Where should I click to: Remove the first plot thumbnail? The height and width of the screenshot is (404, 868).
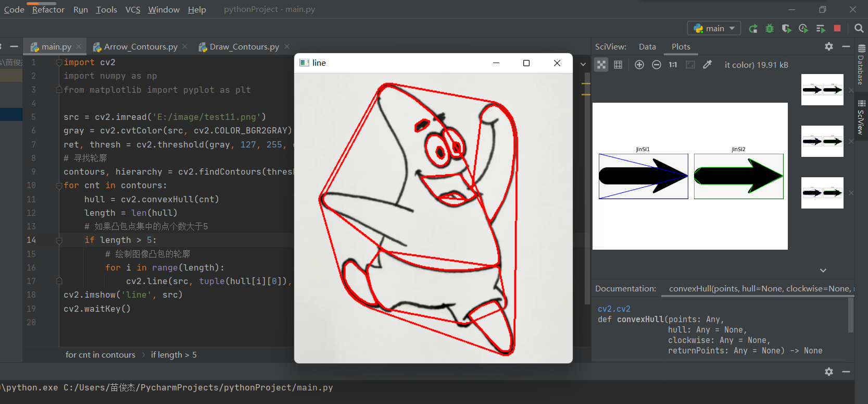coord(851,90)
